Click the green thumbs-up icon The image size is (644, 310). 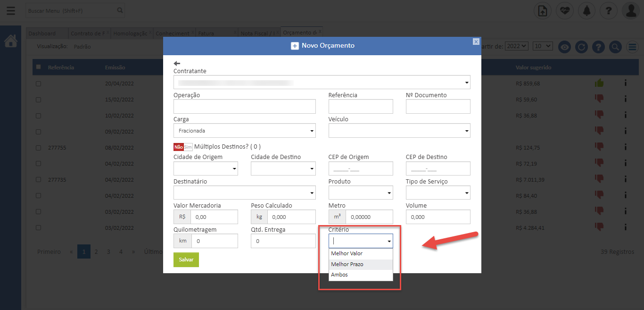[599, 83]
